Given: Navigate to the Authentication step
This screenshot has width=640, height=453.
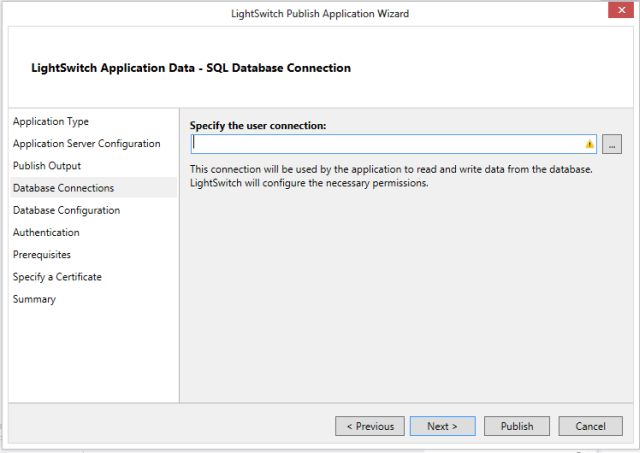Looking at the screenshot, I should tap(46, 232).
